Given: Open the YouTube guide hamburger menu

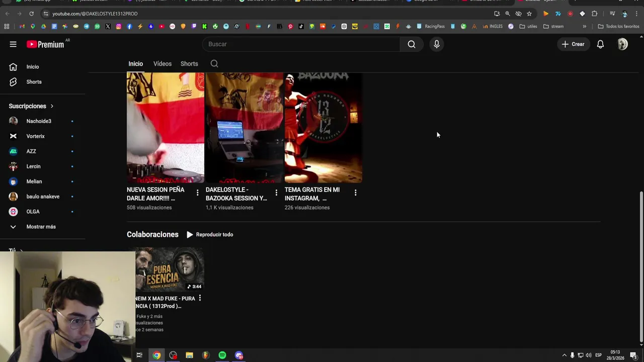Looking at the screenshot, I should click(x=13, y=44).
